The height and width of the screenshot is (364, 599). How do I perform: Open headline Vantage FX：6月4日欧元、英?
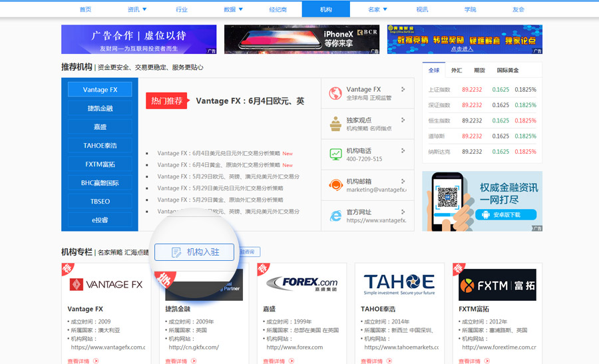coord(250,101)
